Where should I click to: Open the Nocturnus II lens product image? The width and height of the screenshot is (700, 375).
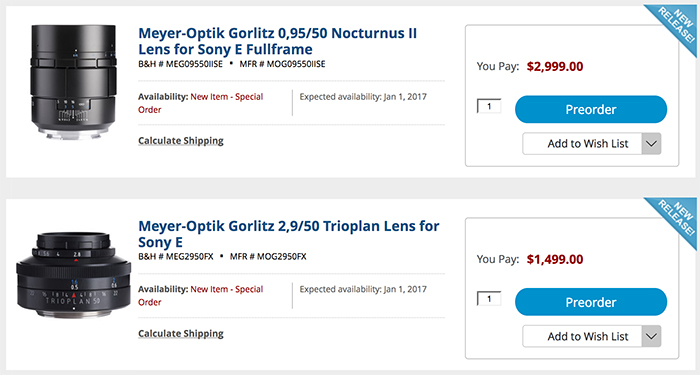pos(74,82)
